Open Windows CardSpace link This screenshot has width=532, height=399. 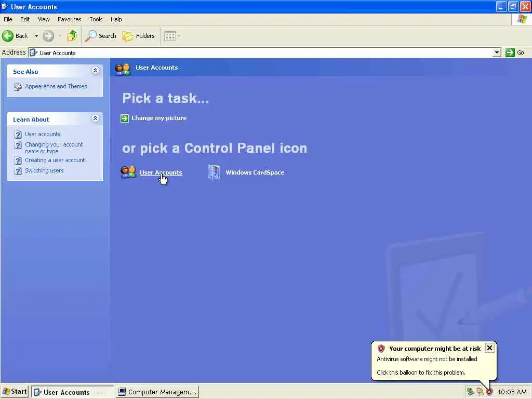[x=255, y=172]
